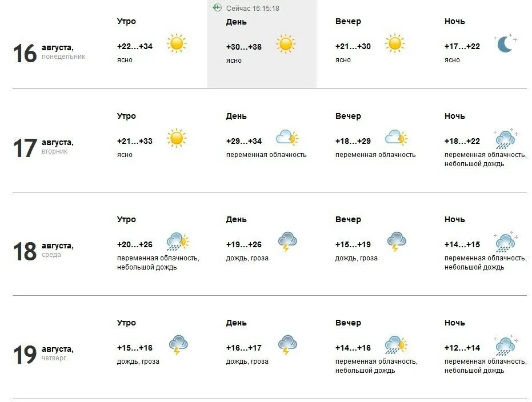Click the crescent moon icon for August 16 night

506,43
